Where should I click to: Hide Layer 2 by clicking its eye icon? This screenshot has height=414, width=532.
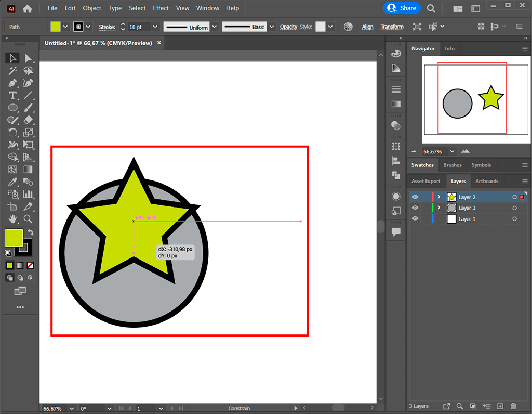415,197
